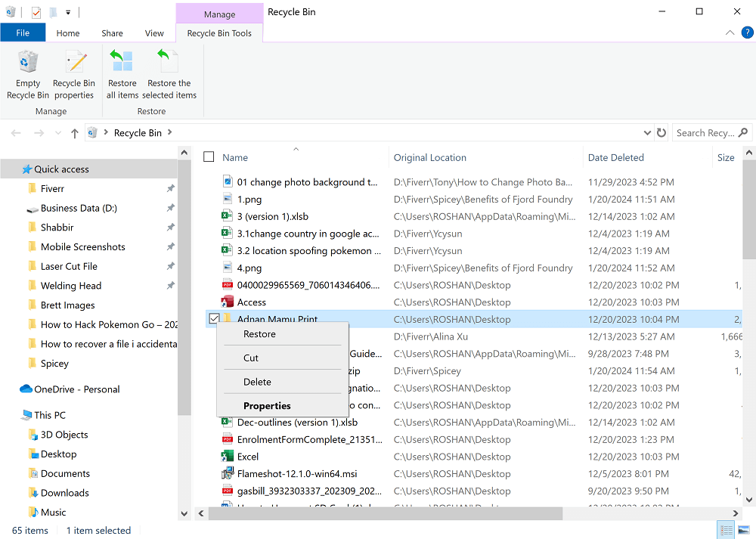Click the Back navigation arrow
Screen dimensions: 756x539
pos(15,132)
